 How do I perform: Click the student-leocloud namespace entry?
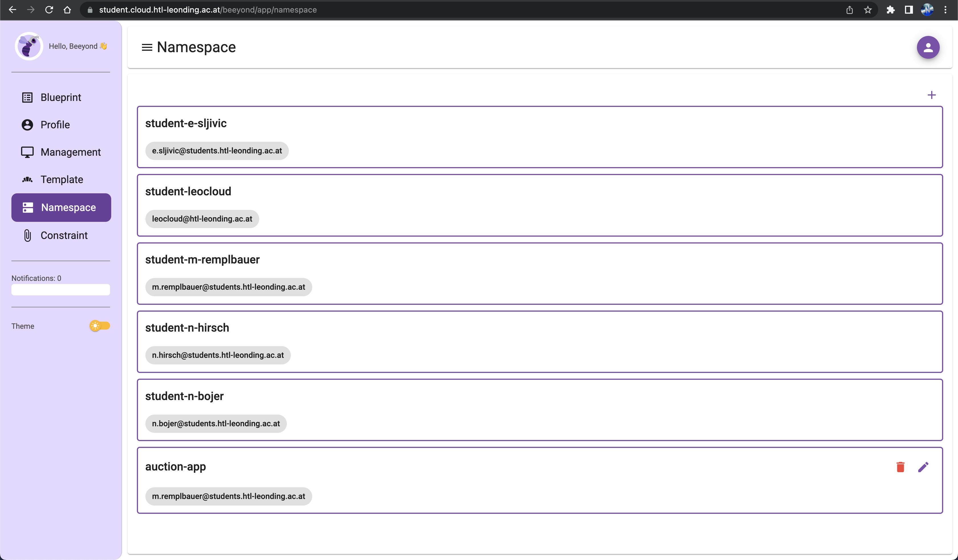pos(540,205)
